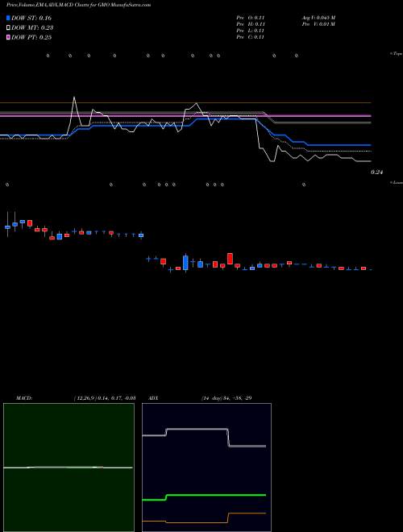Screen dimensions: 403x532
Task: Select the 'Pre O: 0.11' open value
Action: [x=251, y=18]
